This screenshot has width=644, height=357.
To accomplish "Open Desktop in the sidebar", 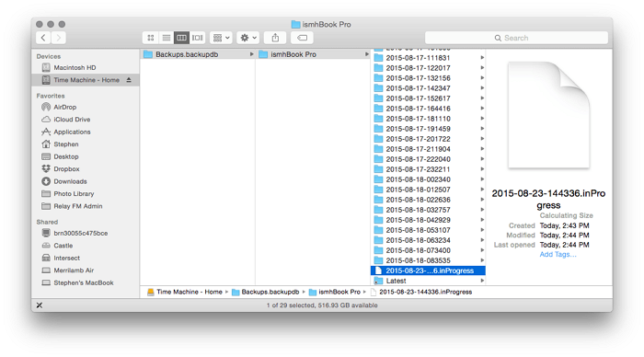I will [86, 156].
